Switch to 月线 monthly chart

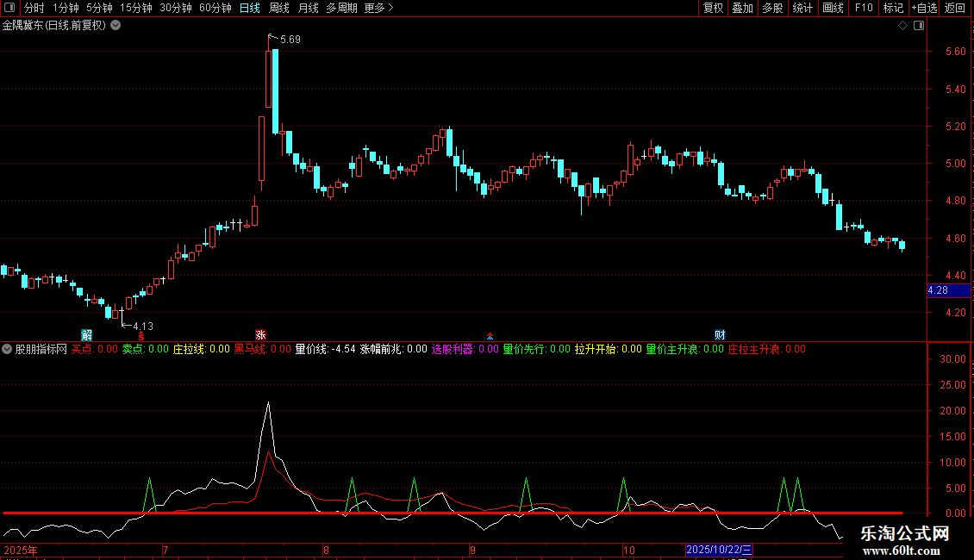tap(308, 8)
